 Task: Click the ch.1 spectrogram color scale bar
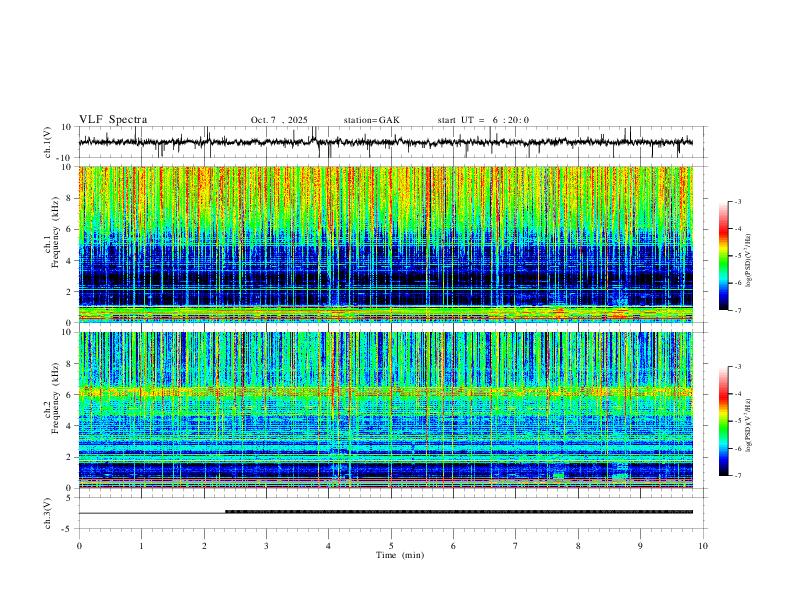point(723,256)
